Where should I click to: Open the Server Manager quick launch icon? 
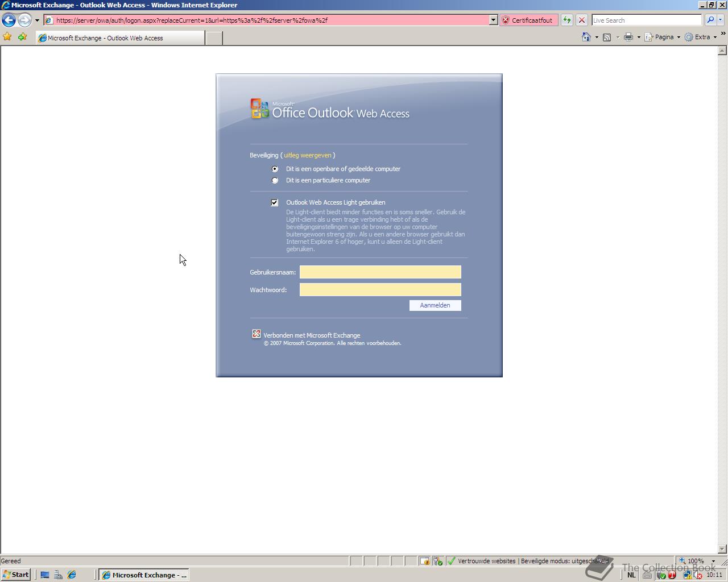point(58,575)
